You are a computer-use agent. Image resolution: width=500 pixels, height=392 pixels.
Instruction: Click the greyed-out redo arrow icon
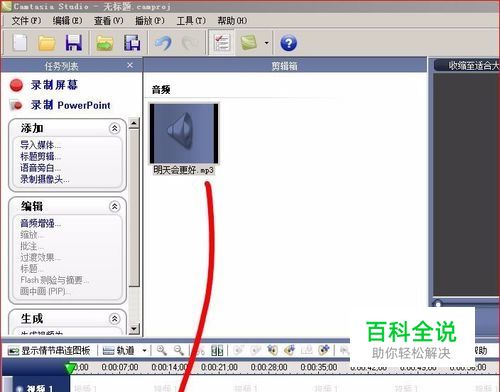[x=190, y=43]
